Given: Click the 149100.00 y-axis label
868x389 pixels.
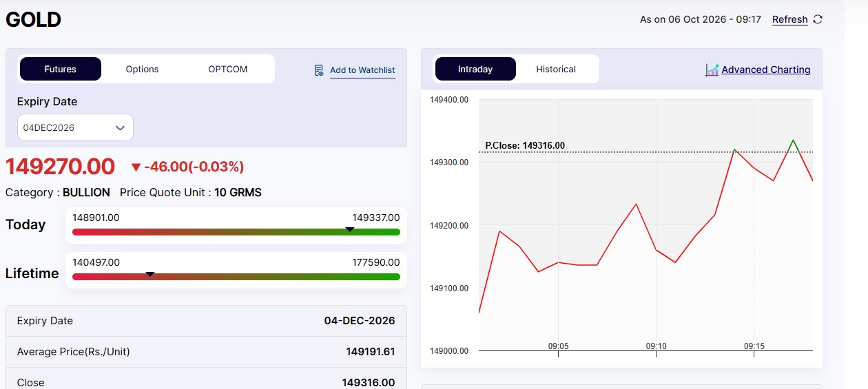Looking at the screenshot, I should click(x=449, y=288).
